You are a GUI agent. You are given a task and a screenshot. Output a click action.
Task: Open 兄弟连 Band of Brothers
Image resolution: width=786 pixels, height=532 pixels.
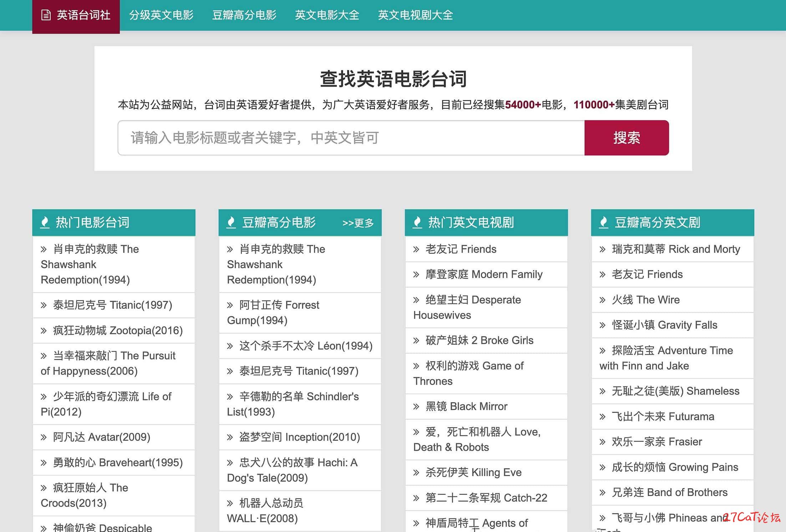pos(673,492)
